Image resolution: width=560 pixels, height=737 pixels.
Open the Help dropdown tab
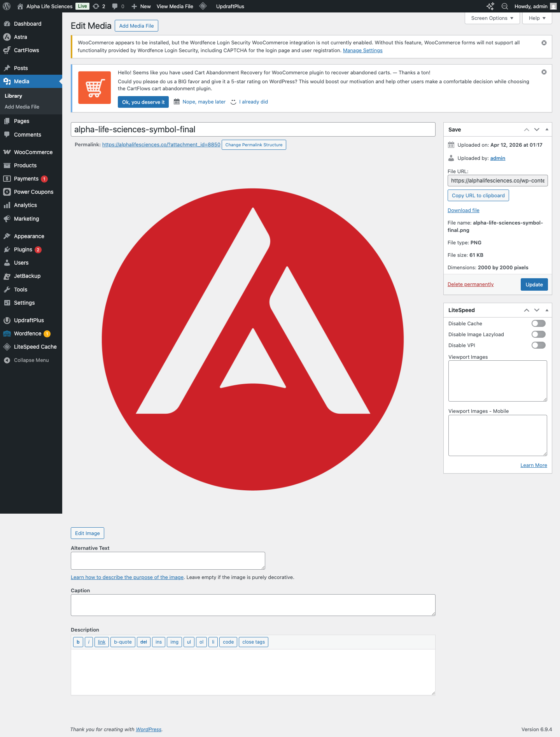pos(537,18)
